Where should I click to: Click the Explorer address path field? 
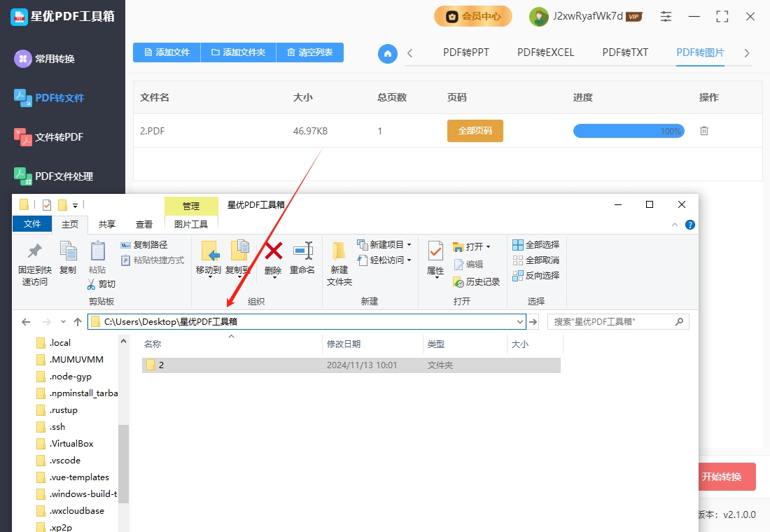point(307,322)
